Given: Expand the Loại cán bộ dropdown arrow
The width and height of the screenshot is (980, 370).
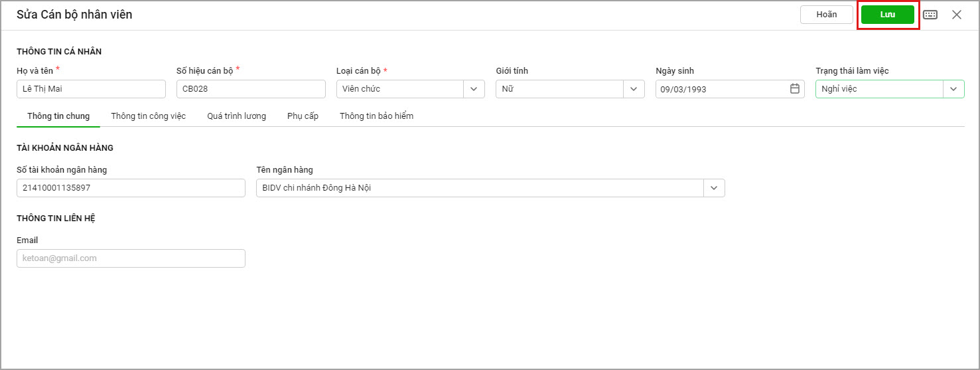Looking at the screenshot, I should coord(474,89).
